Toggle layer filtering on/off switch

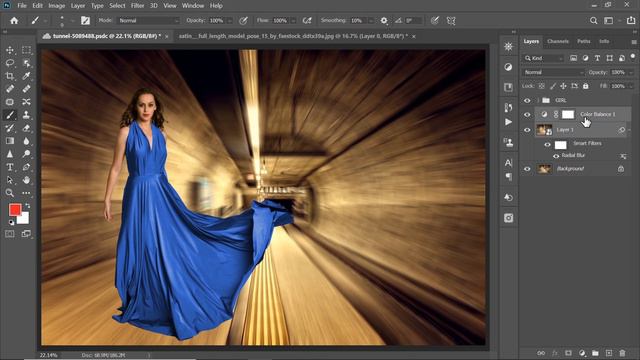click(633, 57)
